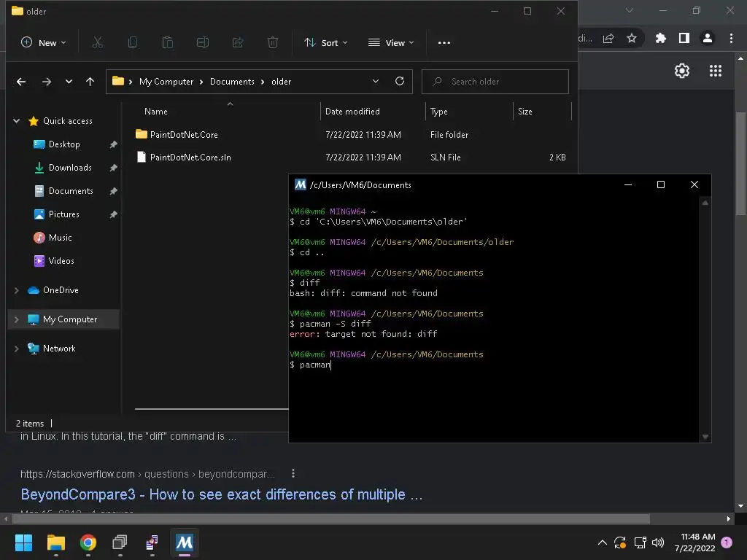Screen dimensions: 747x560
Task: Open the notification count badge
Action: [727, 542]
